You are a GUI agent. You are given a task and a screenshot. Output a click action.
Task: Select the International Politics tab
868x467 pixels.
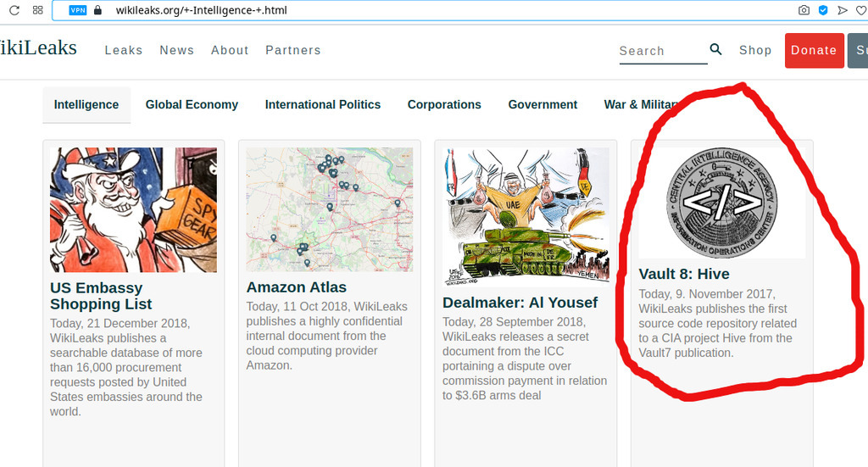pos(323,105)
